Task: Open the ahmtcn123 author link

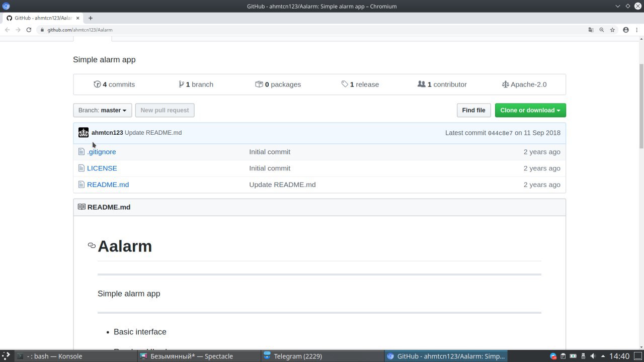Action: click(x=107, y=133)
